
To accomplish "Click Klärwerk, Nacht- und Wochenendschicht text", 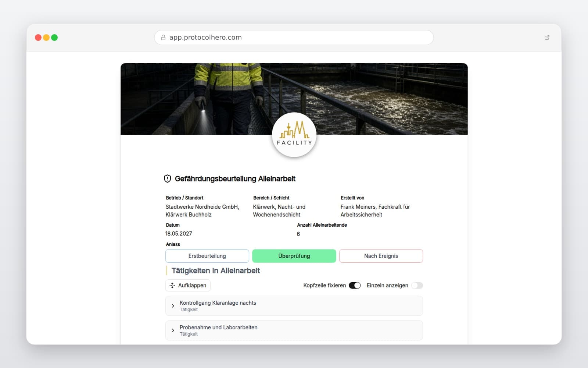I will tap(279, 211).
